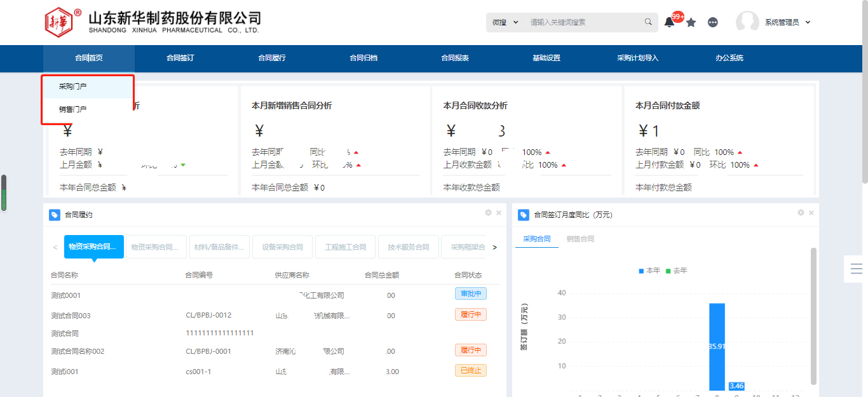The image size is (868, 397).
Task: Expand the 微搜 search type dropdown
Action: tap(505, 22)
